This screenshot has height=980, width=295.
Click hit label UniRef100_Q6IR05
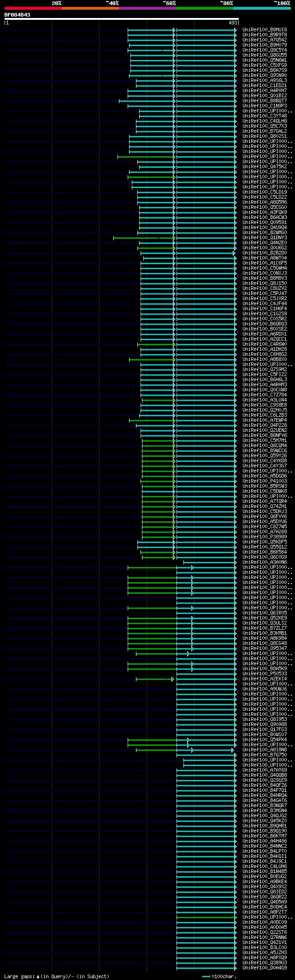pyautogui.click(x=265, y=613)
